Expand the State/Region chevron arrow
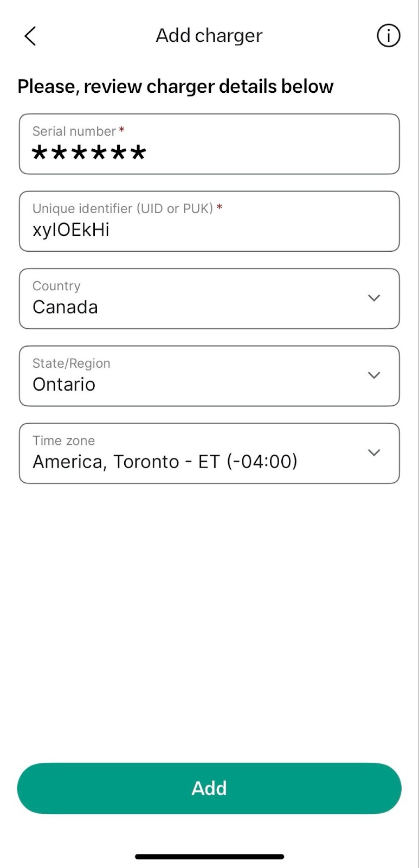Viewport: 419px width, 868px height. tap(373, 375)
